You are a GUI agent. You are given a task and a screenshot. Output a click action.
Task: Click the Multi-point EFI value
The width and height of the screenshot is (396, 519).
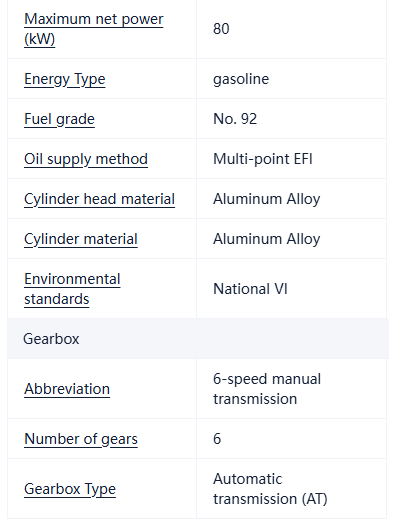pos(263,159)
